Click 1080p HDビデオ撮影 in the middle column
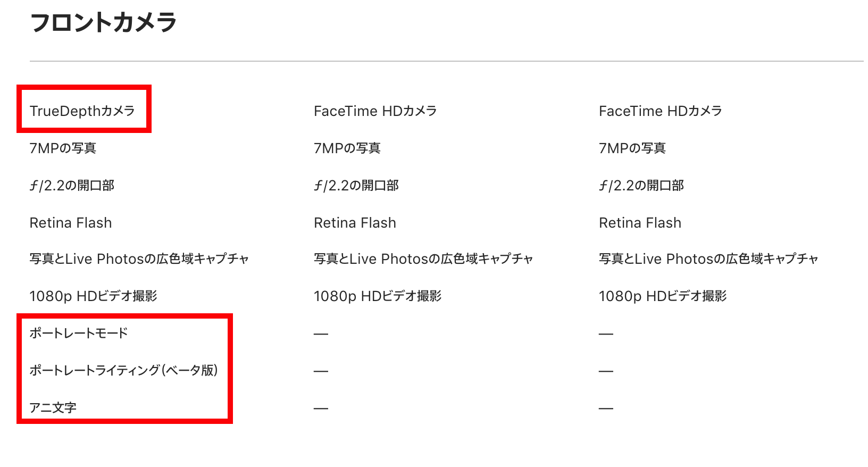Image resolution: width=868 pixels, height=467 pixels. point(378,296)
